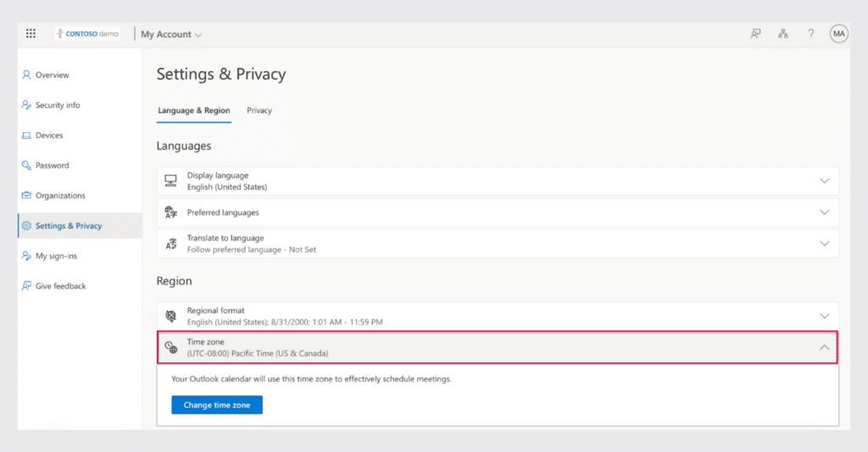Click the Security info icon
The image size is (868, 452).
pyautogui.click(x=26, y=104)
